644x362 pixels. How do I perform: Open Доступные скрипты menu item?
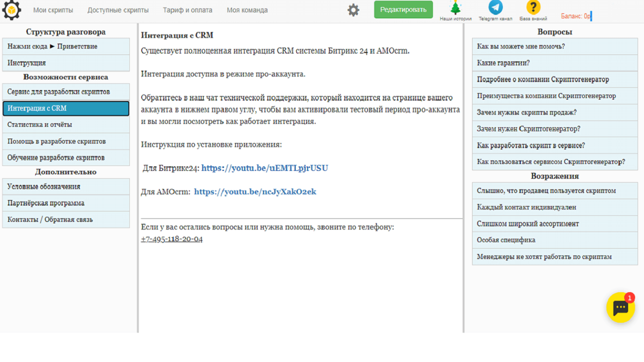coord(118,10)
